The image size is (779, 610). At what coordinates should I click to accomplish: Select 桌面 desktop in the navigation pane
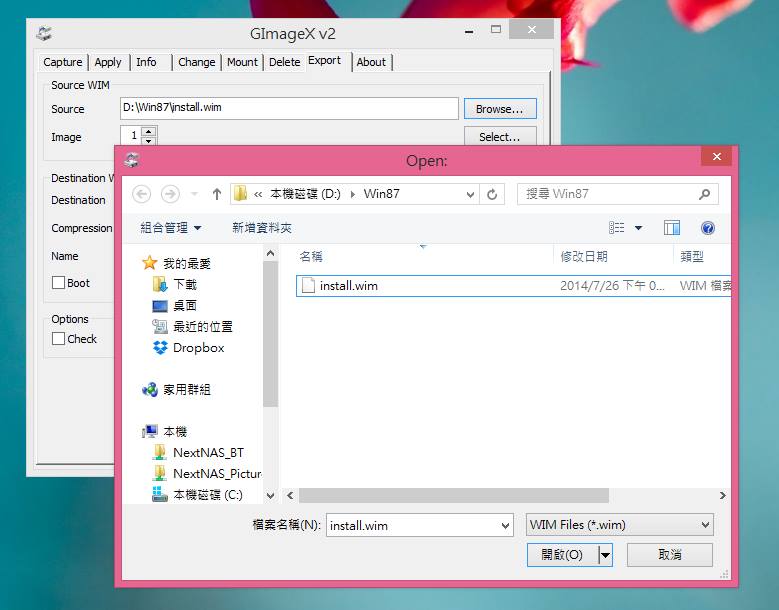coord(174,305)
